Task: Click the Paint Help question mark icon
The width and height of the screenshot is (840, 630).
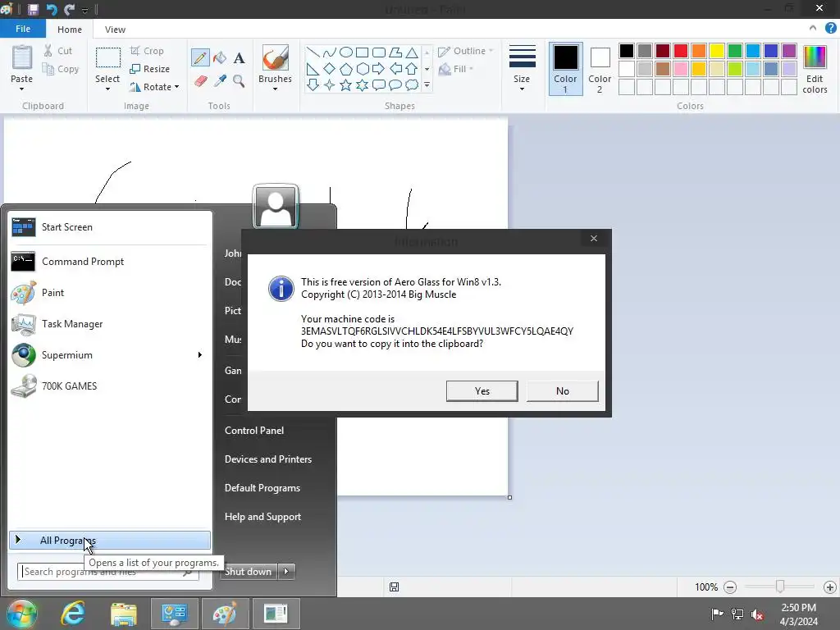Action: 830,29
